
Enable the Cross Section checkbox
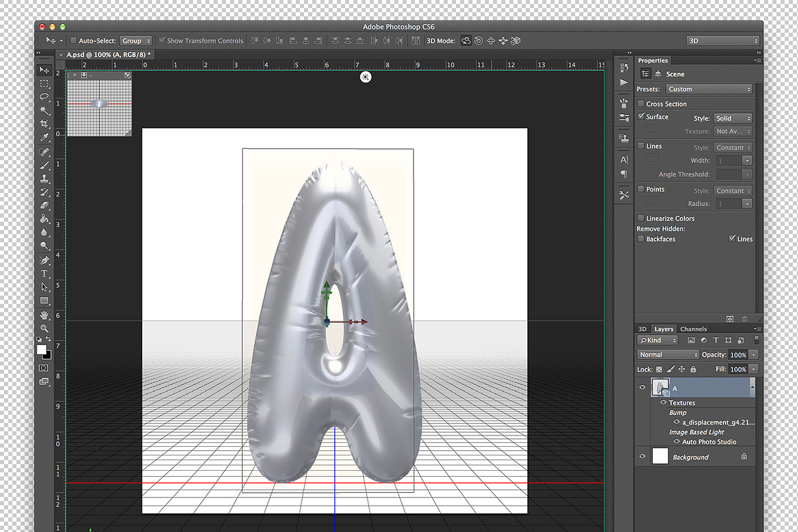(641, 104)
